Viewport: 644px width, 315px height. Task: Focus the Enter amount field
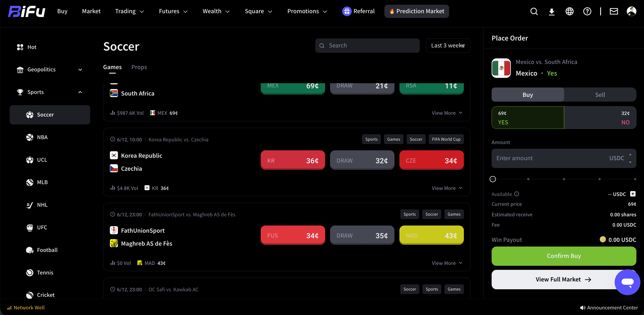pyautogui.click(x=564, y=158)
